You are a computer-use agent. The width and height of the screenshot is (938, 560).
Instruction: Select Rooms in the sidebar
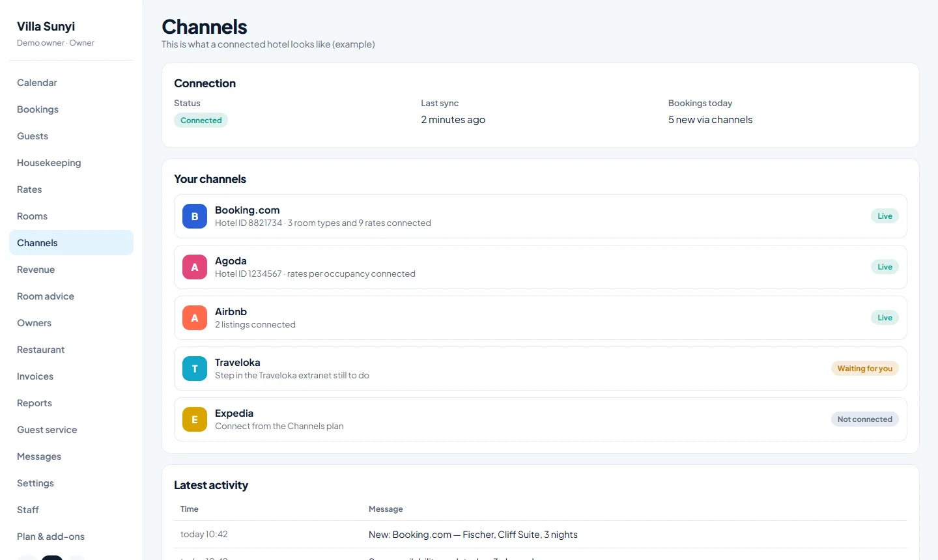71,216
